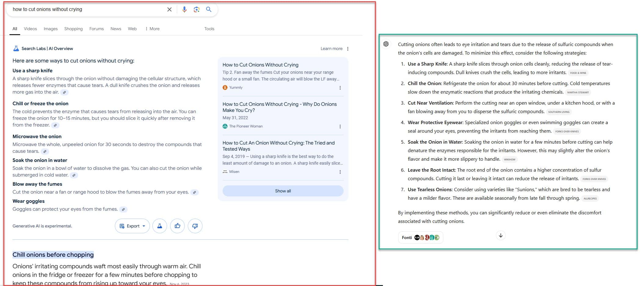This screenshot has width=644, height=286.
Task: Click 'Blow away the fumes' heading
Action: click(x=37, y=184)
